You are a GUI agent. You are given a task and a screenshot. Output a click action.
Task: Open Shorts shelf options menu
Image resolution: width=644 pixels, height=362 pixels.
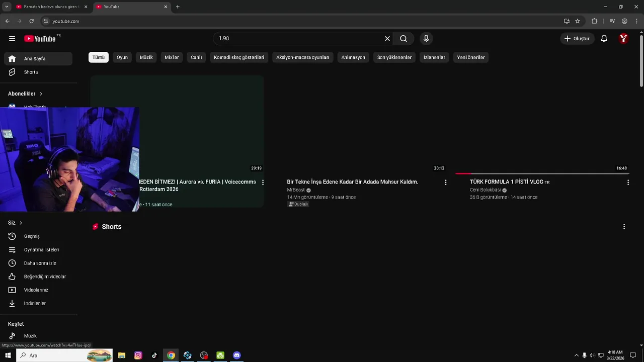(624, 227)
